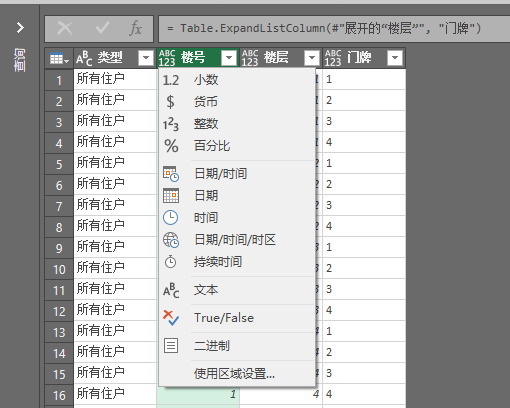Click 门牌 cell value in row 6
Screen dimensions: 510x408
(x=329, y=184)
